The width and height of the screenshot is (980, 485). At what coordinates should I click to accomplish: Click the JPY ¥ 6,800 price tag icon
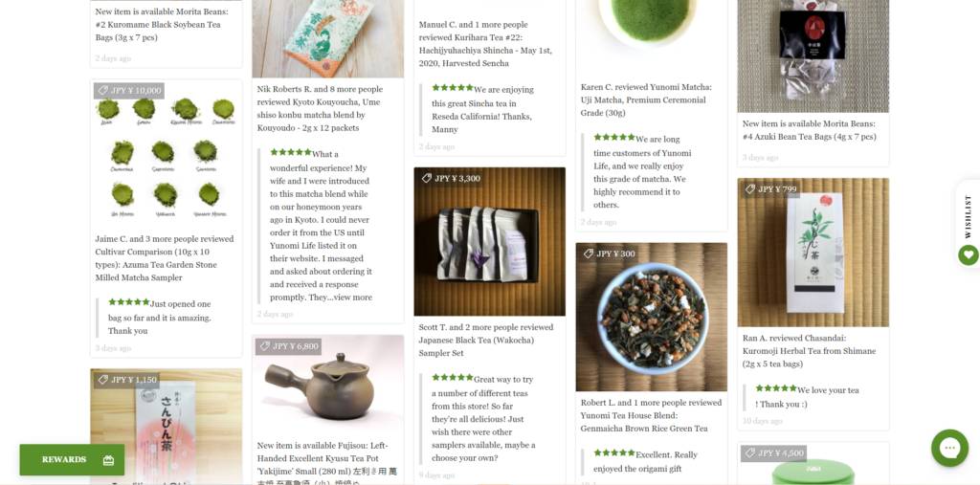(x=265, y=346)
